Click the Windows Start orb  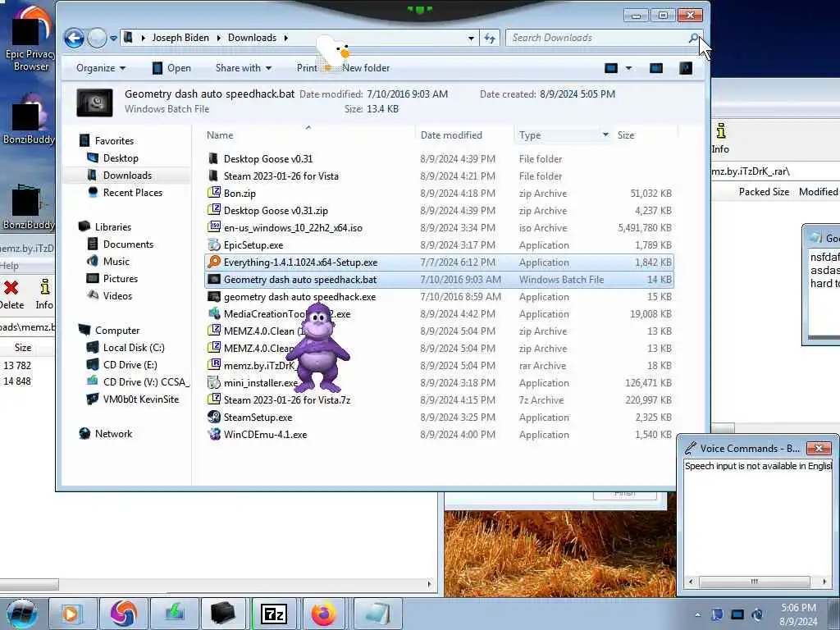click(x=21, y=614)
